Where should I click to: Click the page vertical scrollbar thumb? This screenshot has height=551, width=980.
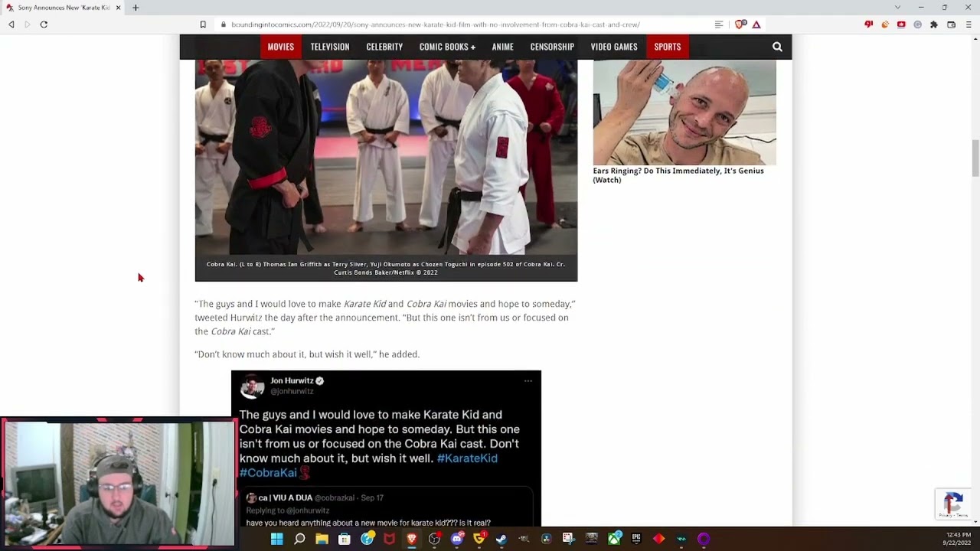975,158
